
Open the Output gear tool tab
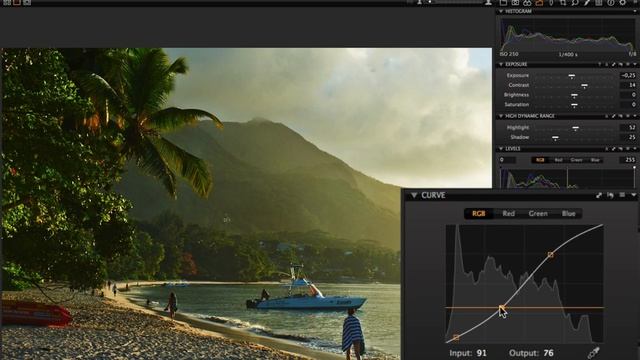tap(622, 2)
